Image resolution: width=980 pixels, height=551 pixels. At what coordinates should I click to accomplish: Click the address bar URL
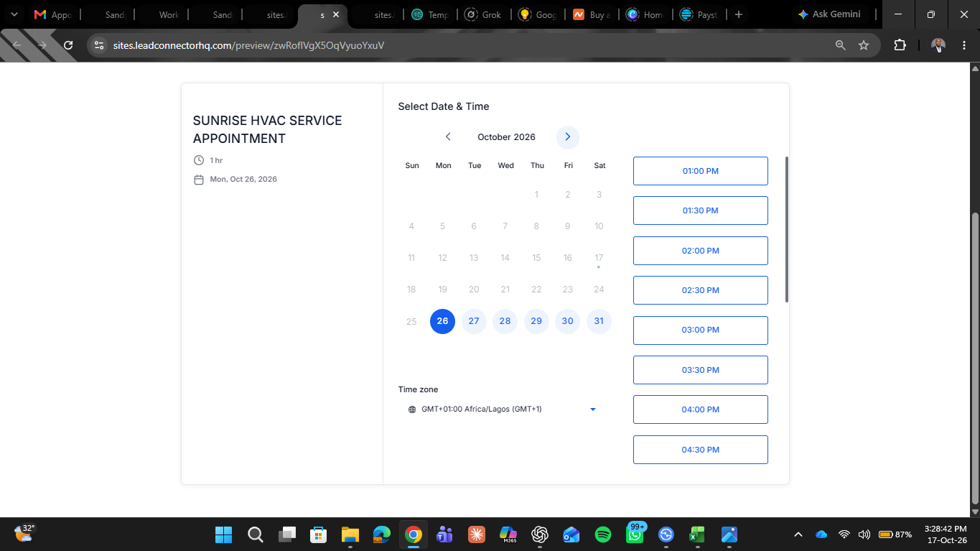[x=248, y=45]
